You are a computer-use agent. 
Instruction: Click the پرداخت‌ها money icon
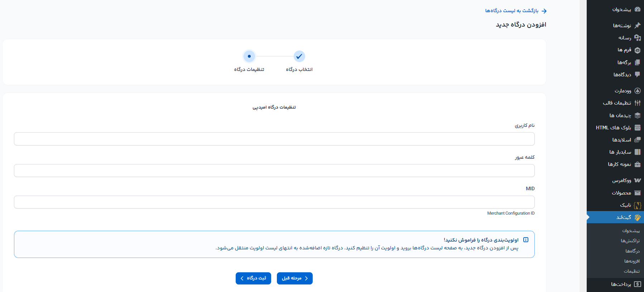pyautogui.click(x=637, y=284)
